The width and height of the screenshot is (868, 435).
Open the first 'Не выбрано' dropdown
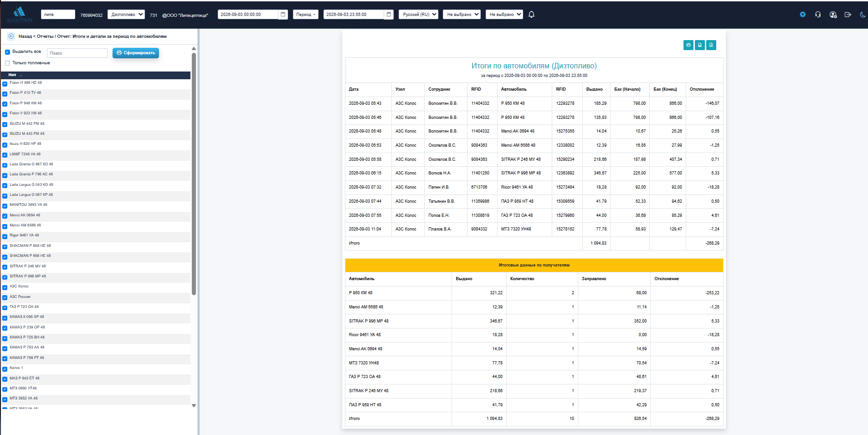pos(462,15)
